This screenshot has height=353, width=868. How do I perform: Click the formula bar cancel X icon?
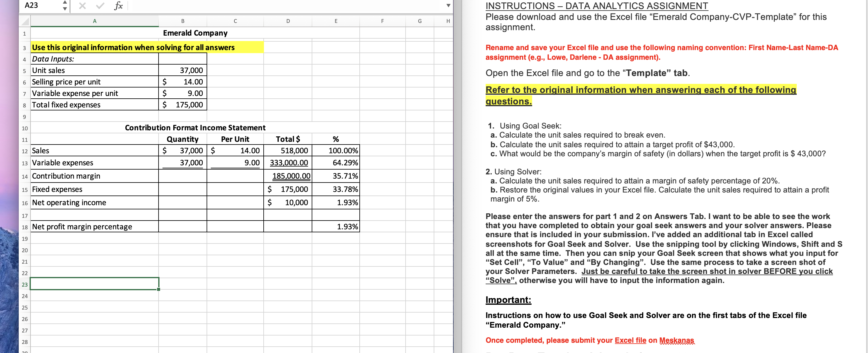[x=82, y=6]
